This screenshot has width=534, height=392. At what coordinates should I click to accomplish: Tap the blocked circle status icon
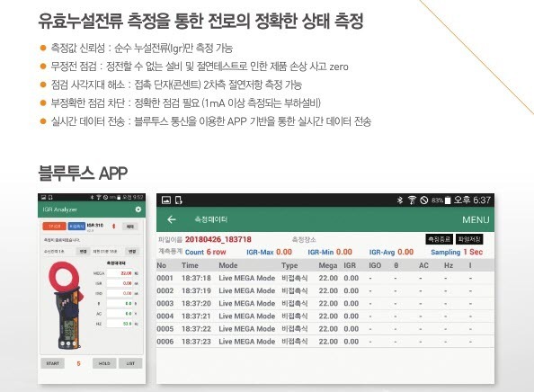coord(423,200)
